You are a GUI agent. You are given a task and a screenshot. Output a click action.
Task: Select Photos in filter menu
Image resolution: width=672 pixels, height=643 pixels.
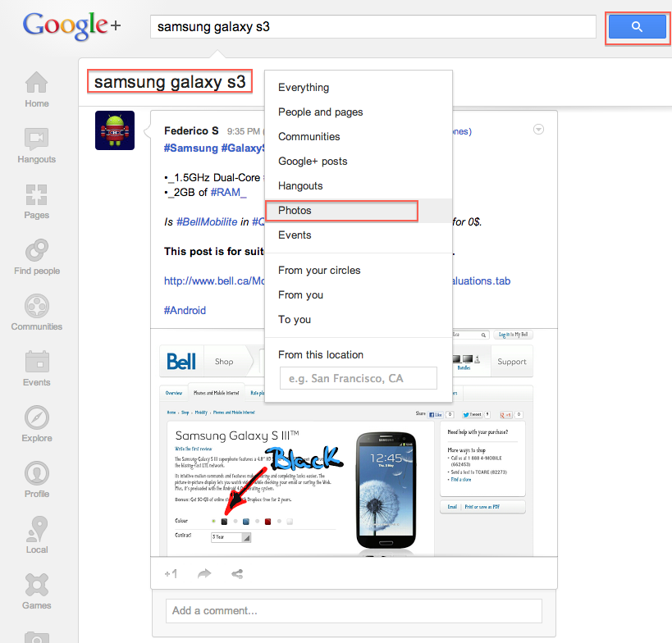tap(359, 211)
